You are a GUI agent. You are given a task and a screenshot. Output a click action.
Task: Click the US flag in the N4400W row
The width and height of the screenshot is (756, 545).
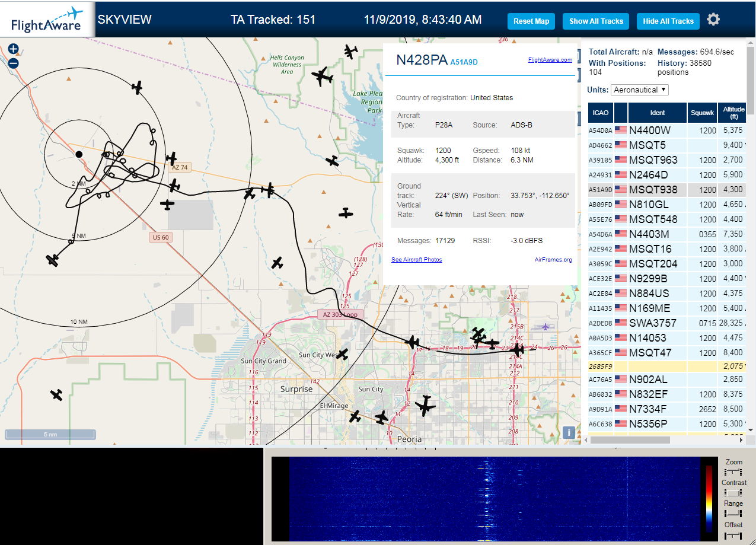point(621,130)
